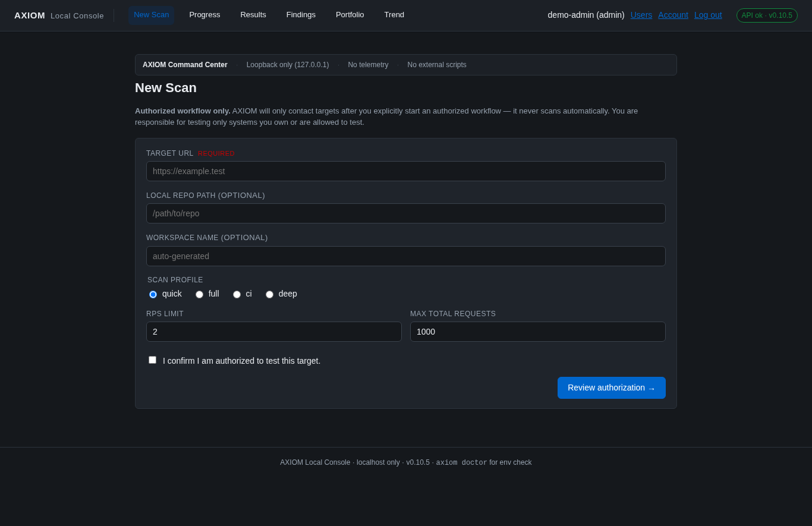Viewport: 812px width, 526px height.
Task: Click the 'New Scan' page heading
Action: [166, 88]
